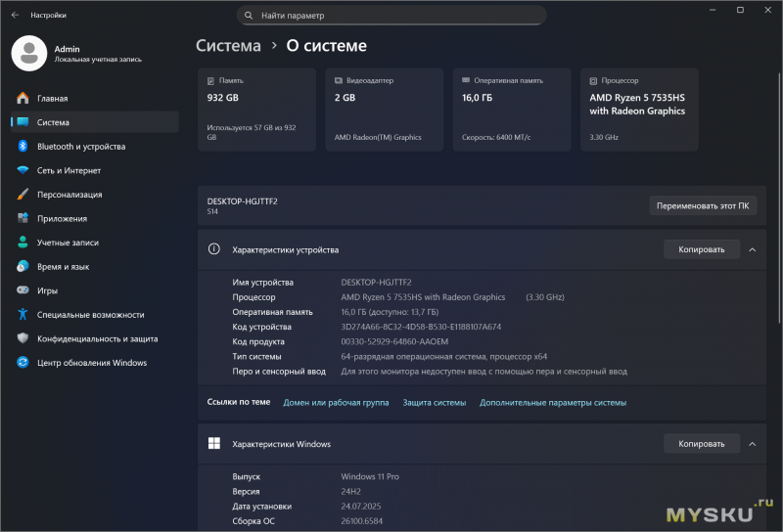Select Приложения in the sidebar
The width and height of the screenshot is (783, 532).
pyautogui.click(x=95, y=218)
